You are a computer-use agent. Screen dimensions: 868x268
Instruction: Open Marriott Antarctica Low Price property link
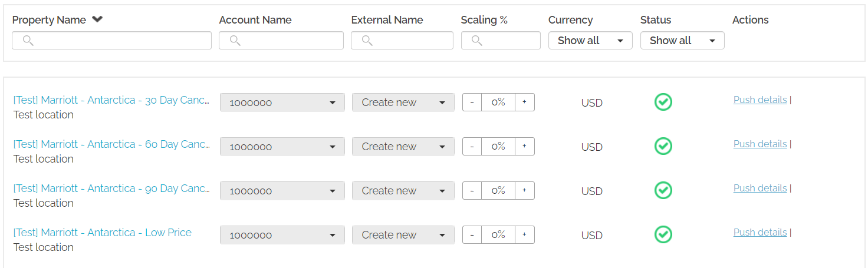[x=103, y=233]
